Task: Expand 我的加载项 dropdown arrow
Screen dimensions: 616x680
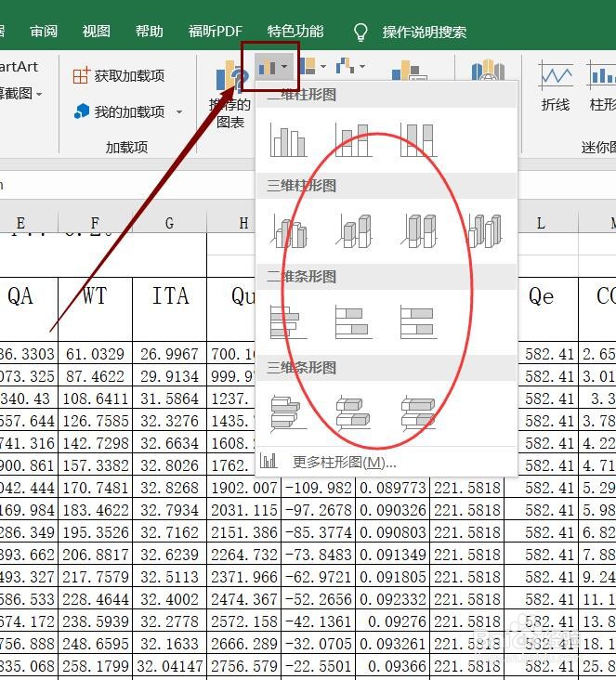Action: tap(179, 112)
